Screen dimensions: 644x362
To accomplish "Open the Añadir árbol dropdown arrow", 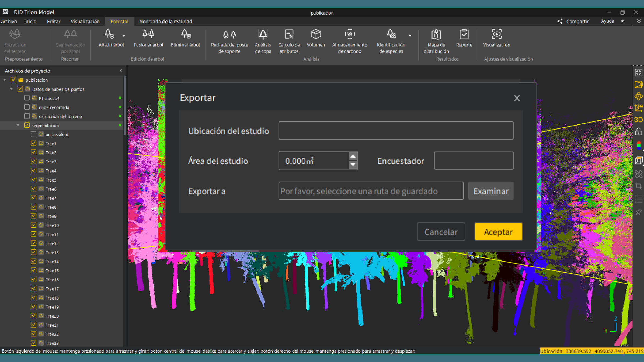I will (x=124, y=36).
